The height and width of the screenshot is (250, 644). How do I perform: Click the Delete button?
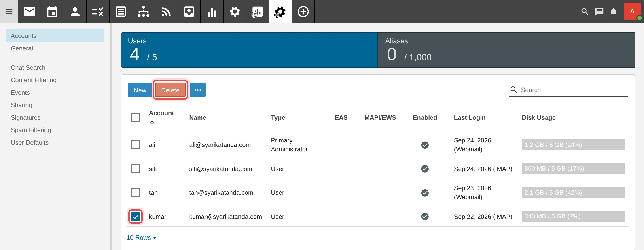170,90
